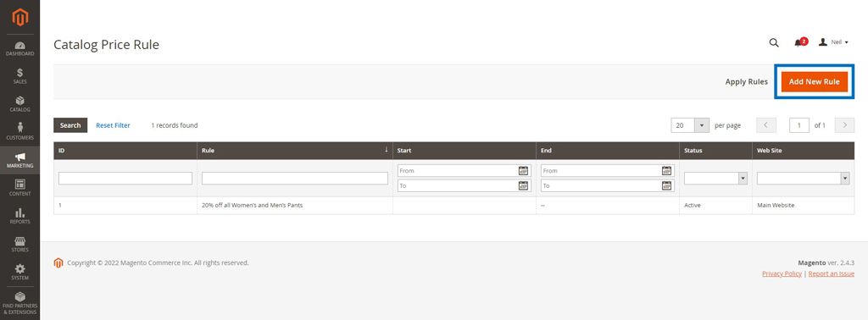Click the Reset Filter link
868x320 pixels.
click(113, 125)
